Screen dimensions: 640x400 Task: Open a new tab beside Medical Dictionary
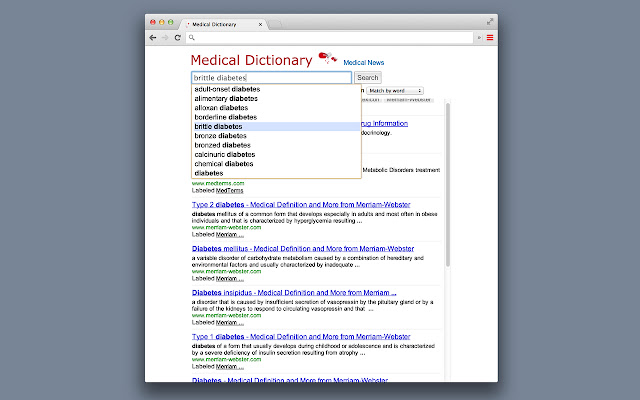(x=275, y=24)
